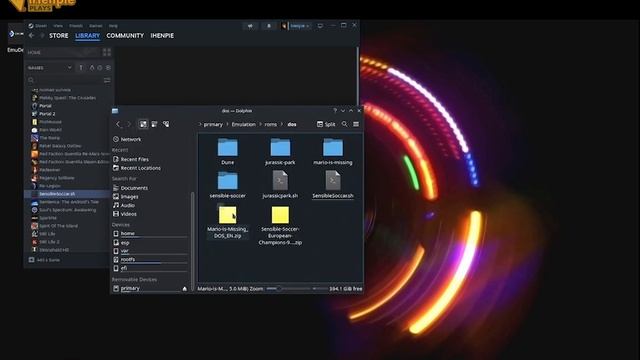Open the var device
The width and height of the screenshot is (640, 360).
(149, 251)
